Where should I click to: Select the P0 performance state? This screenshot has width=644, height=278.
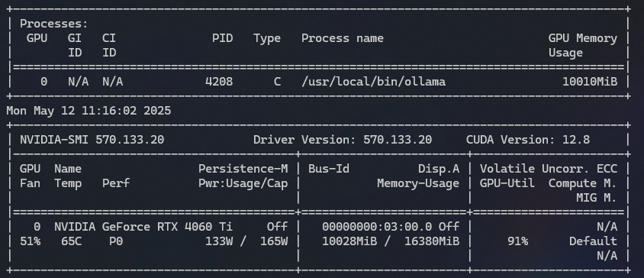116,241
